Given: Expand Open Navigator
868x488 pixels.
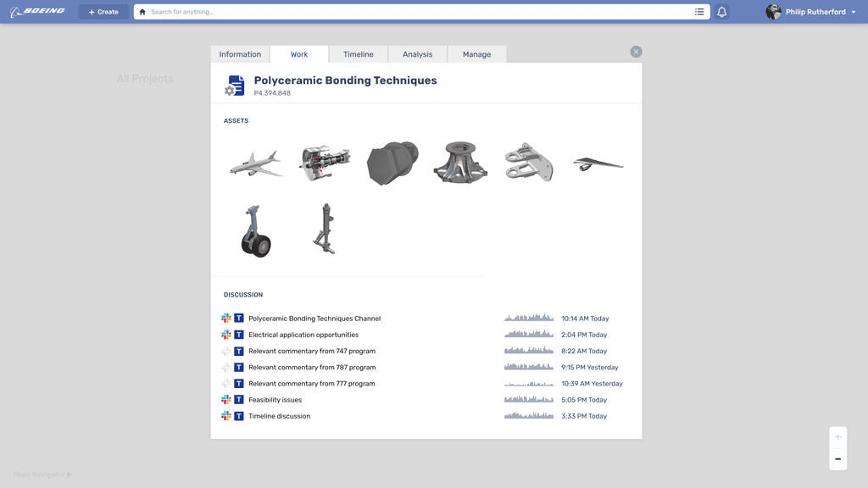Looking at the screenshot, I should coord(42,474).
